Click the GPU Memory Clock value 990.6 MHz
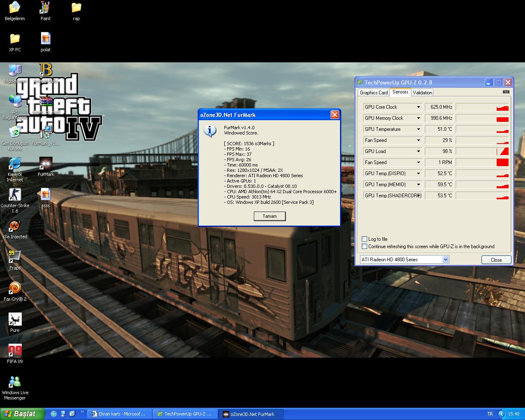 439,118
